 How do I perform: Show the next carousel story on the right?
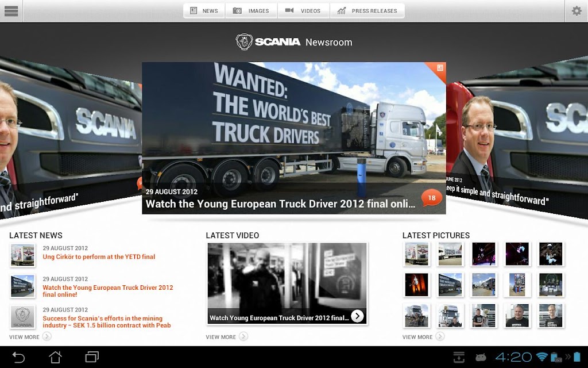click(x=517, y=137)
